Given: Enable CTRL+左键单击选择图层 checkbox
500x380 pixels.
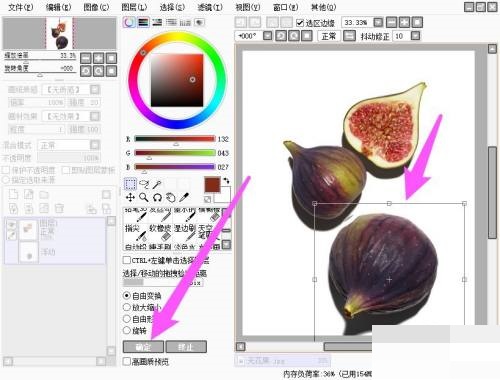Looking at the screenshot, I should (127, 260).
